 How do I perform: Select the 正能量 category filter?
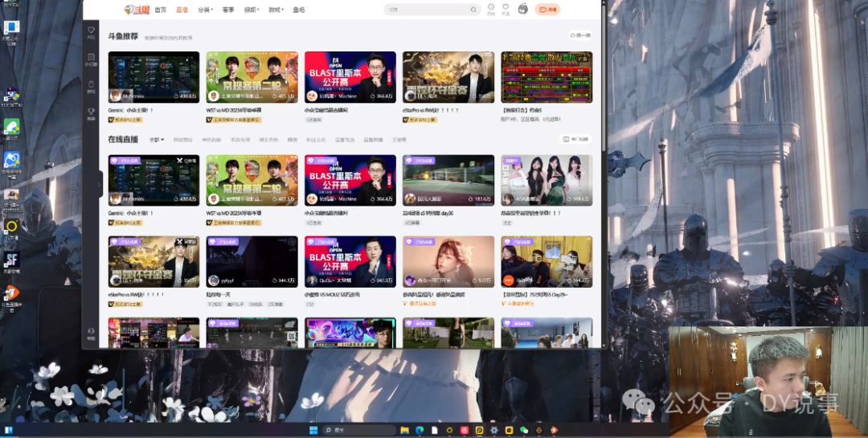click(399, 140)
